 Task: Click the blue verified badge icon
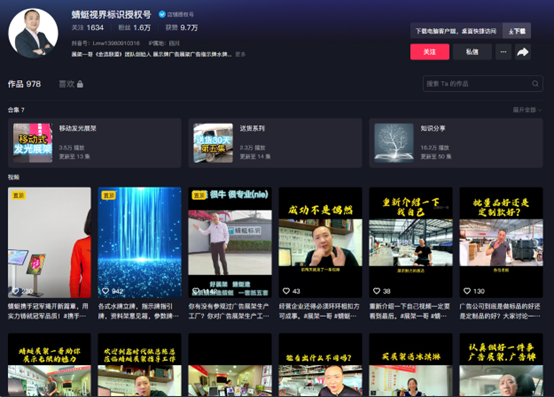[162, 14]
